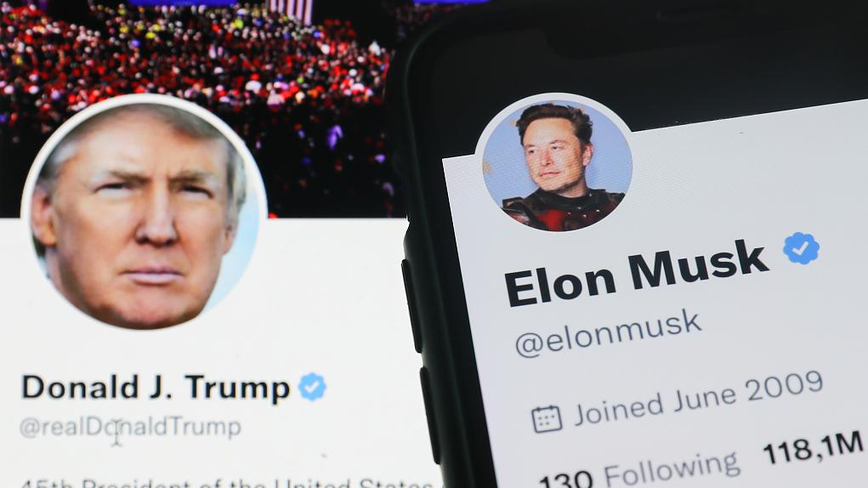Click verified badge beside Donald J. Trump

312,387
